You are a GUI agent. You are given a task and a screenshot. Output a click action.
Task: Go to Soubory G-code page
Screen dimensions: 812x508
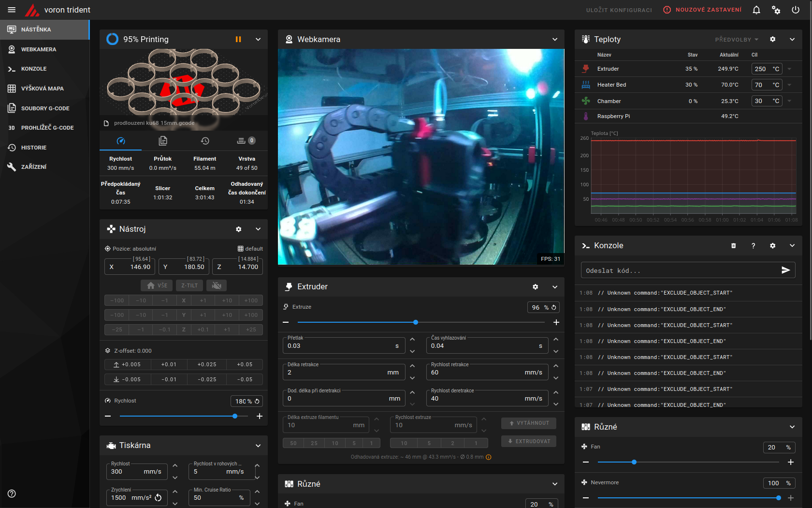pyautogui.click(x=45, y=108)
